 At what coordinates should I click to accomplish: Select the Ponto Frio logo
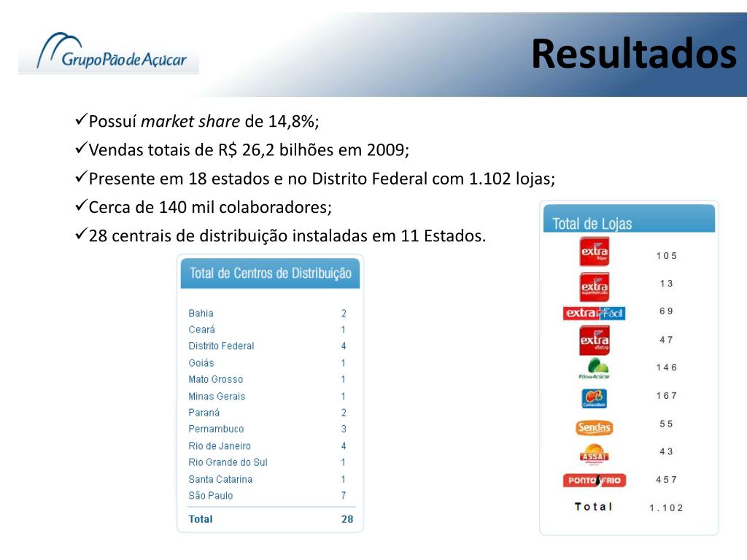point(594,480)
